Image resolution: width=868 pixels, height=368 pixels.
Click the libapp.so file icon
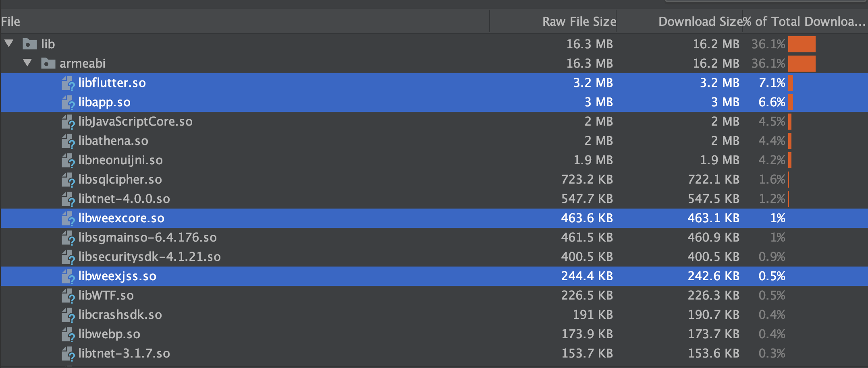(68, 102)
